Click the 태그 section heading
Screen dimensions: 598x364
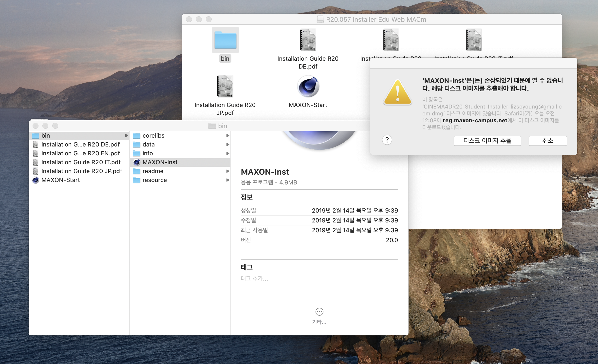247,267
